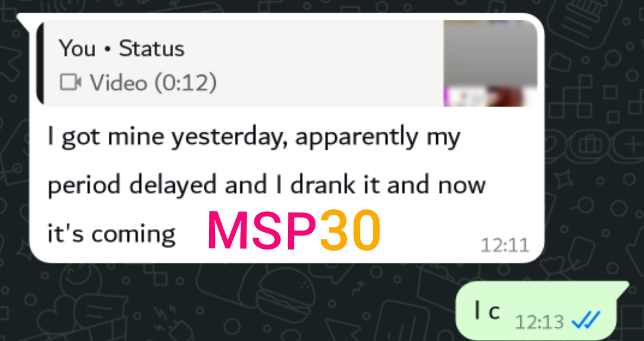Click the "period delayed and I drank" line
Image resolution: width=644 pixels, height=341 pixels.
tap(267, 186)
